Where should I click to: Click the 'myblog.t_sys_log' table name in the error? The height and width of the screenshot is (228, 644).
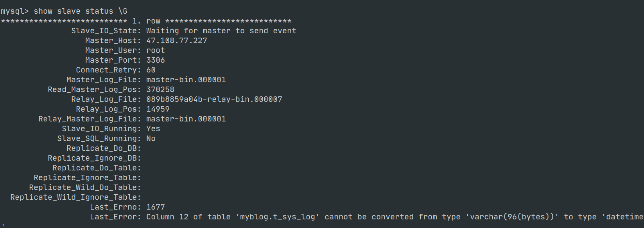pos(278,217)
